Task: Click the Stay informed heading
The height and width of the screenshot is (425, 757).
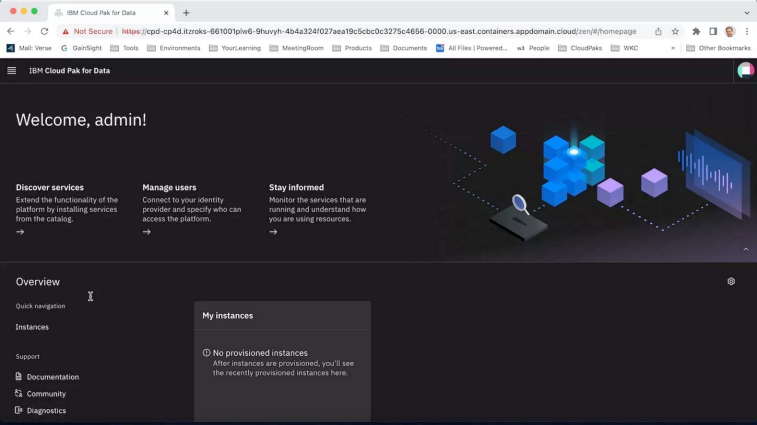Action: 296,187
